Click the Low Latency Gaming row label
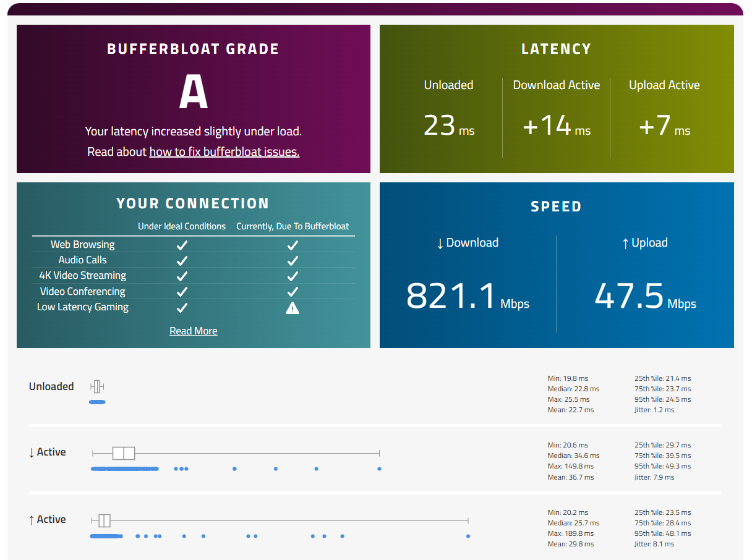Viewport: 752px width, 560px height. pyautogui.click(x=83, y=307)
